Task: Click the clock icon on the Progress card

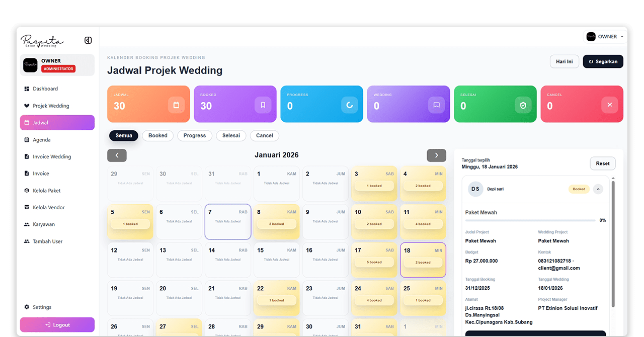Action: point(350,104)
